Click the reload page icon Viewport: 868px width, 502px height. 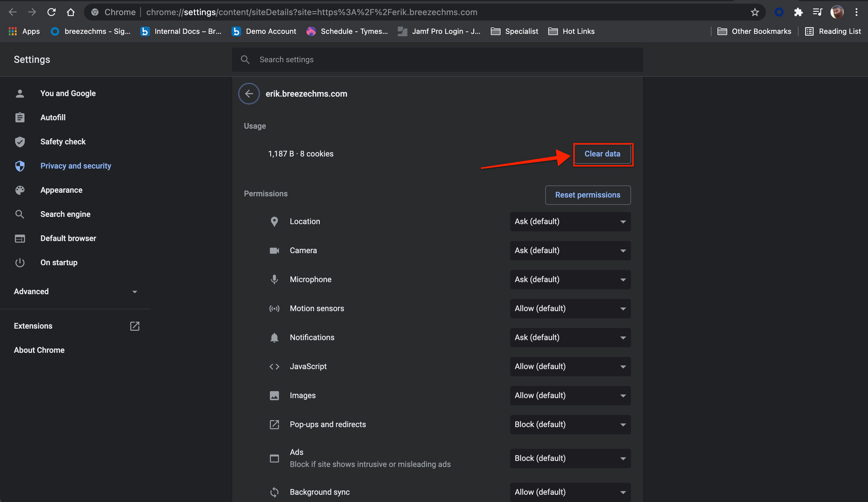[51, 12]
